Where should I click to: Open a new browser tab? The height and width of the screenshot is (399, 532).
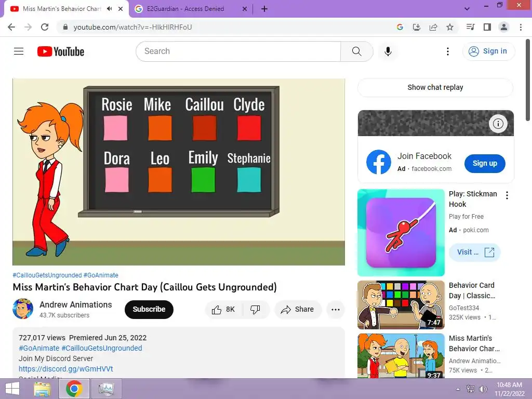tap(264, 9)
